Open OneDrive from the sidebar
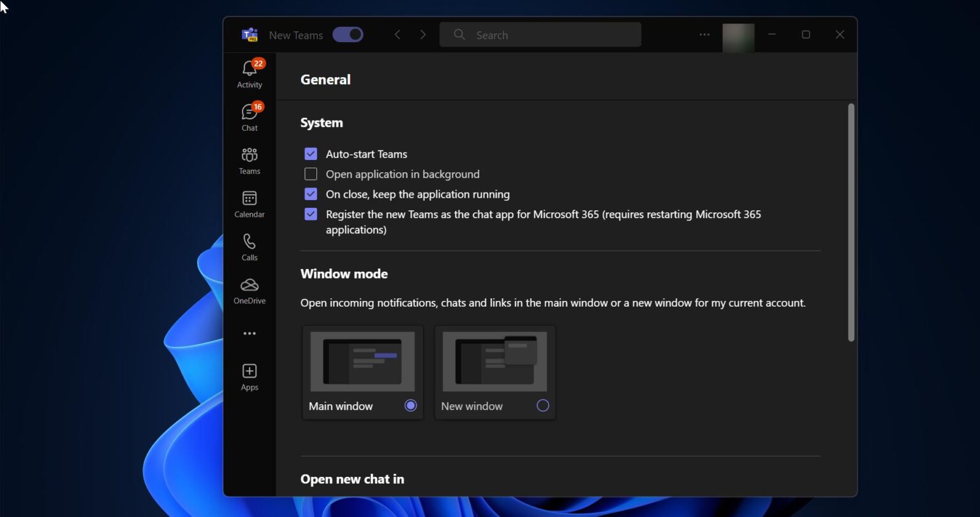980x517 pixels. coord(249,286)
